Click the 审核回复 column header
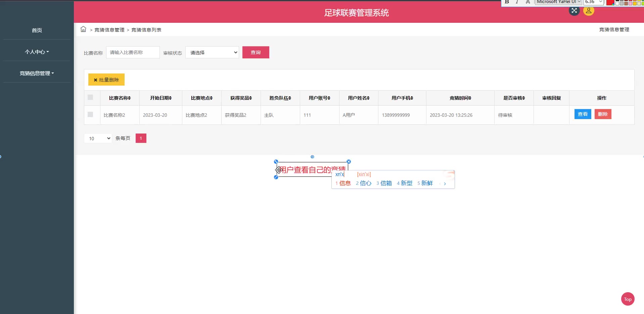Screen dimensions: 644x314 click(551, 98)
